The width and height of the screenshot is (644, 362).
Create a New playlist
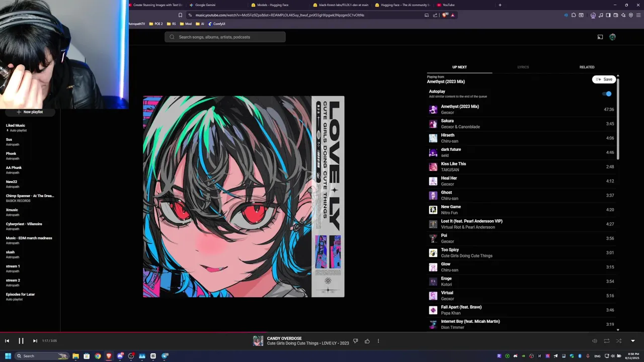30,112
